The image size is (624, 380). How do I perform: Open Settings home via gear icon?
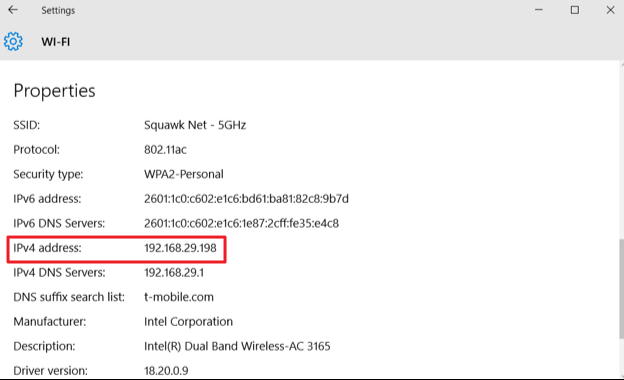click(x=14, y=41)
